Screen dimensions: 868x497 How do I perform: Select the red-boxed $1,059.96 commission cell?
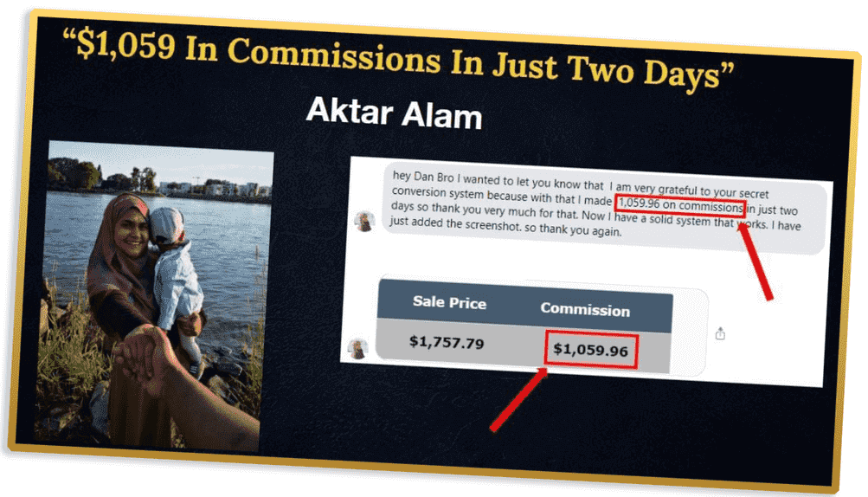[591, 350]
